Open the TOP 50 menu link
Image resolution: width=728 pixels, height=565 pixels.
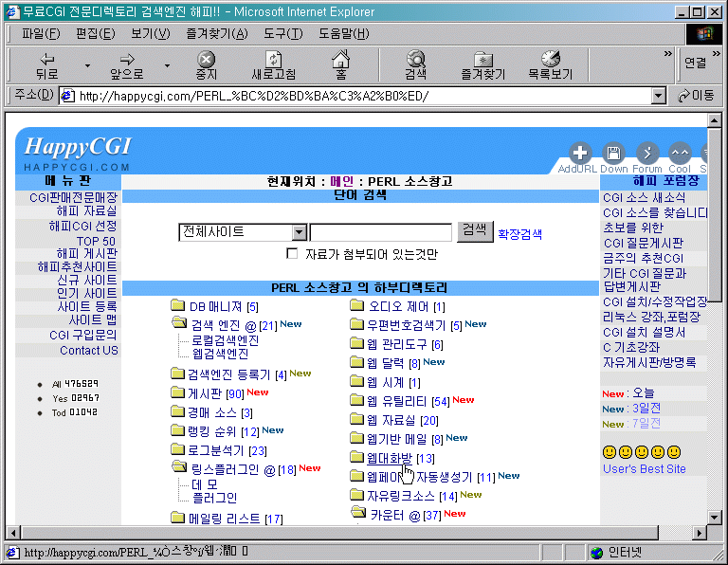pos(96,241)
